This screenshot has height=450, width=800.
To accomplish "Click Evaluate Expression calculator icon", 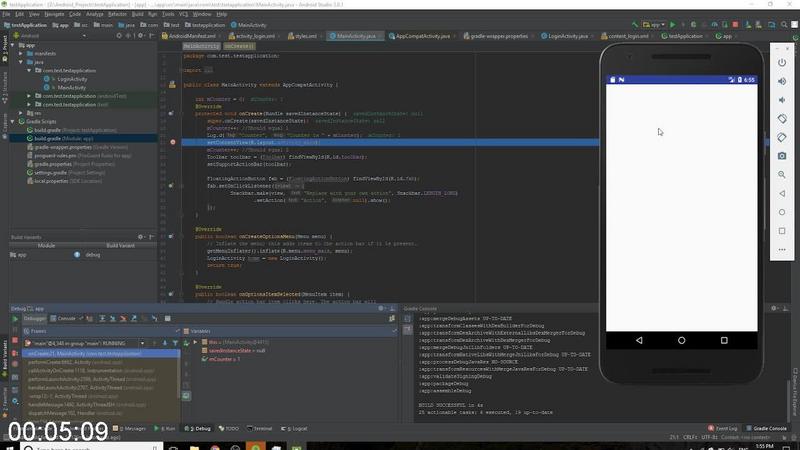I will tap(167, 318).
